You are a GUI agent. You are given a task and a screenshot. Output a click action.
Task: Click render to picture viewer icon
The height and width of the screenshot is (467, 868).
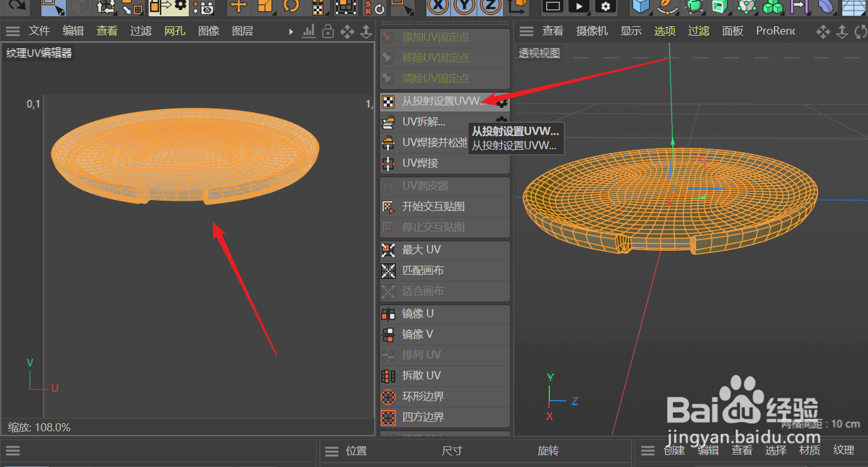coord(580,7)
